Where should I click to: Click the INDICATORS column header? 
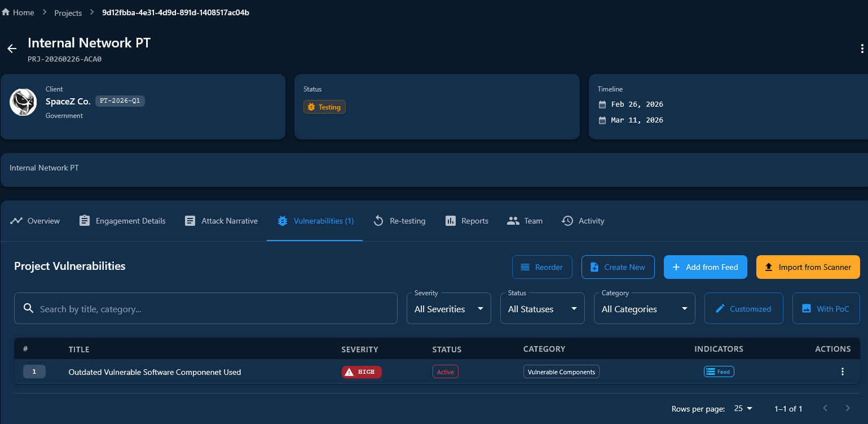coord(719,349)
